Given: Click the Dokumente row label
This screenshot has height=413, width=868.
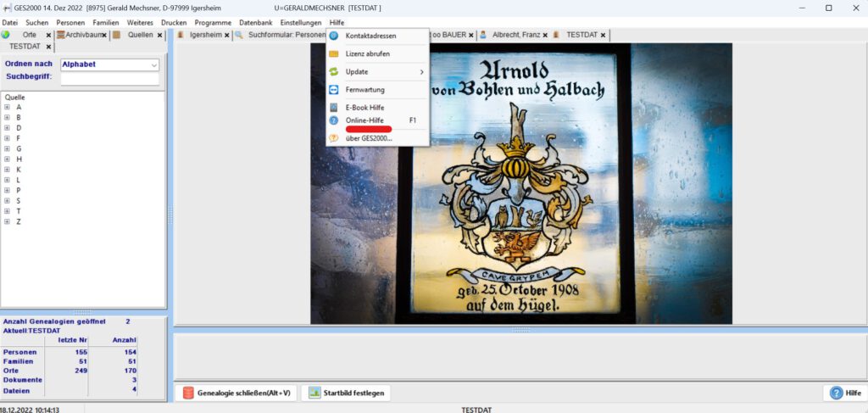Looking at the screenshot, I should [23, 380].
